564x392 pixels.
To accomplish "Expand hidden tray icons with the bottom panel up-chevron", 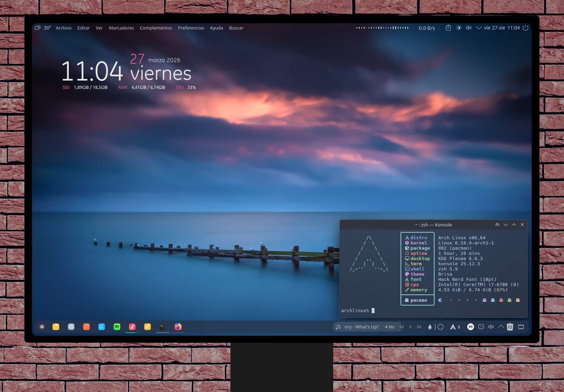I will click(501, 327).
